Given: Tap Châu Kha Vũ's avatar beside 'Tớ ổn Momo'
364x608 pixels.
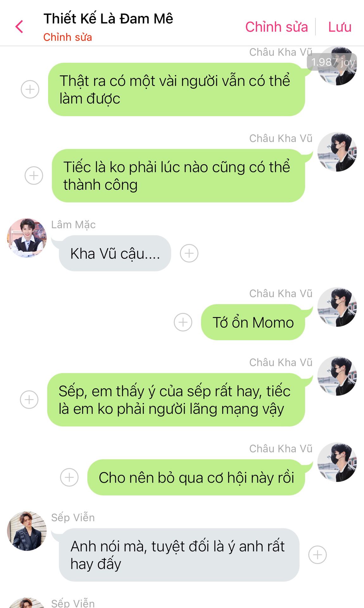Looking at the screenshot, I should click(337, 307).
